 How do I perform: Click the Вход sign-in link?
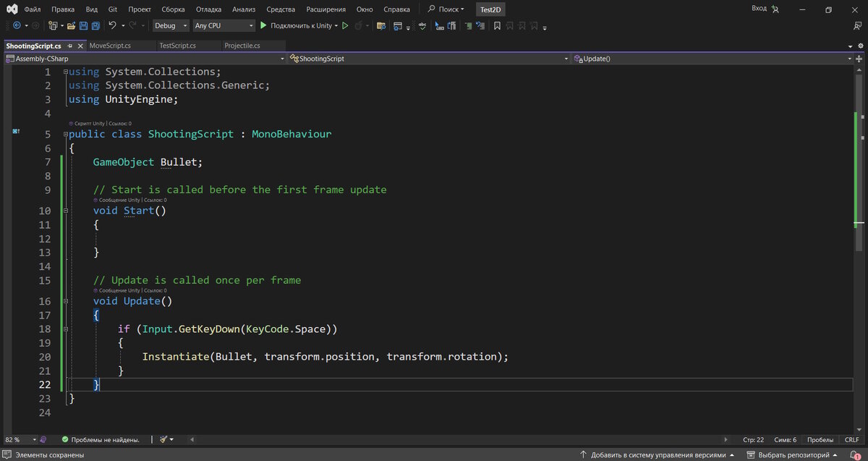(x=759, y=9)
